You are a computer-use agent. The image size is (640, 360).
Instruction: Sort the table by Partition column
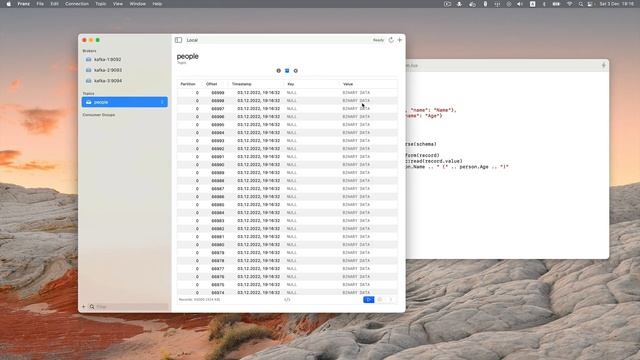(188, 84)
